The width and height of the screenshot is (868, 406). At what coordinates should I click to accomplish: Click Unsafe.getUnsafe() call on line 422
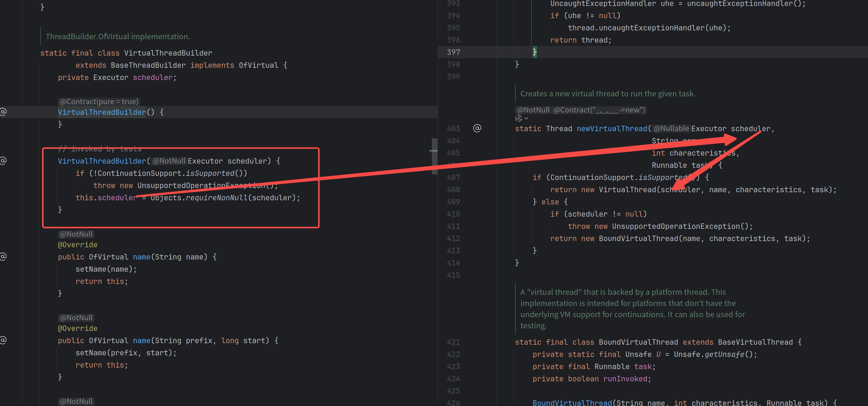(x=713, y=354)
